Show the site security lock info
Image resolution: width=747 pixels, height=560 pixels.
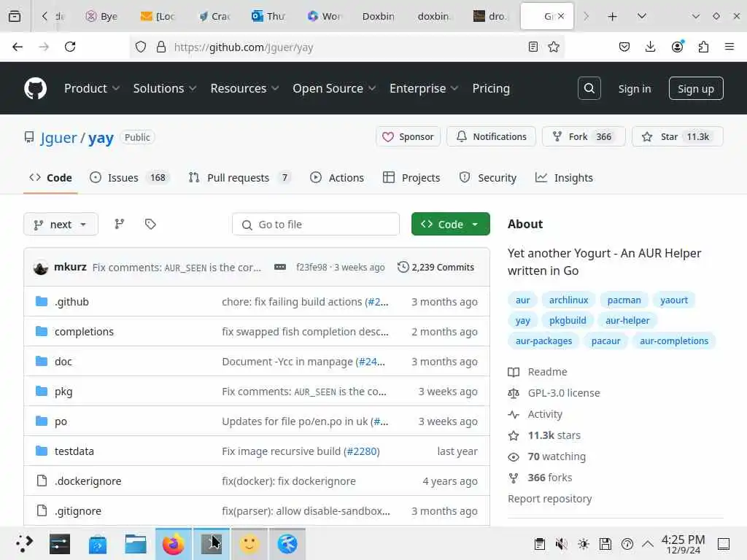click(161, 47)
